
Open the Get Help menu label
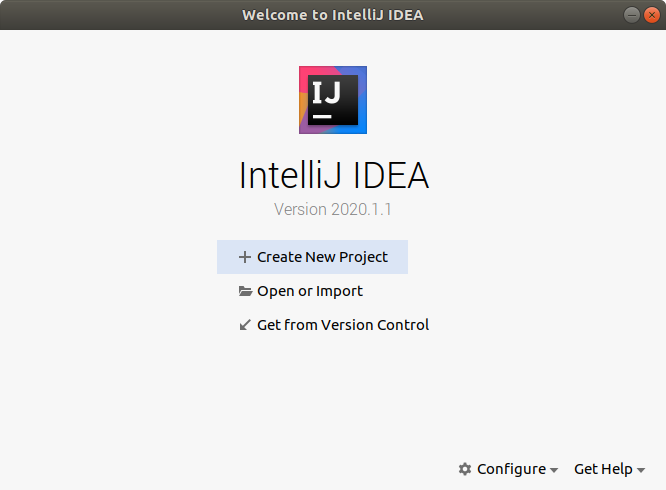click(603, 469)
